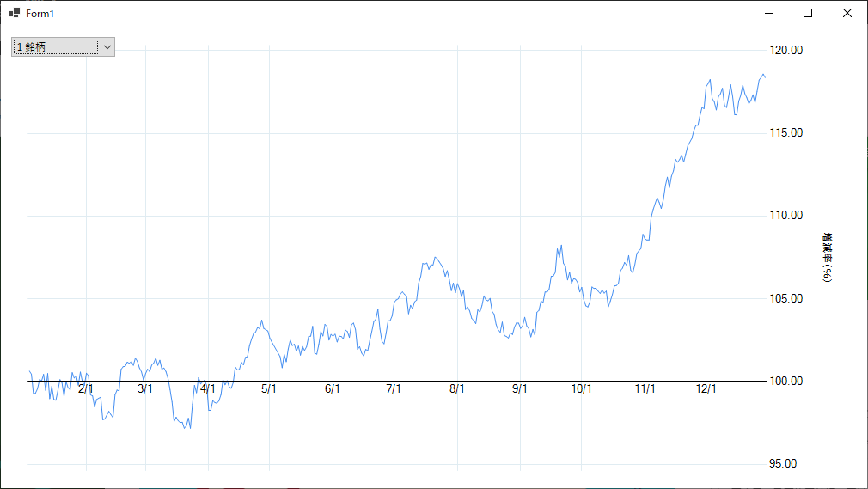Open the 1 銘柄 combo box dropdown arrow

click(107, 47)
